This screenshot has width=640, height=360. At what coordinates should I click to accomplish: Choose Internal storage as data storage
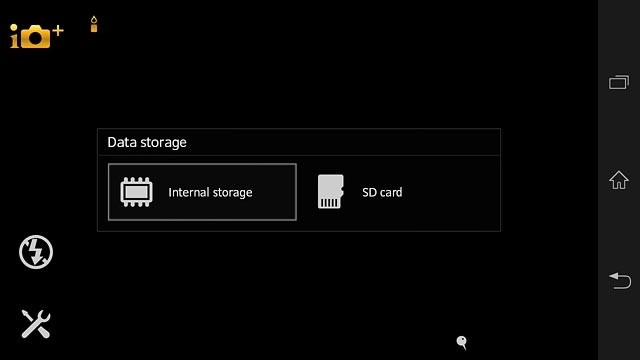202,192
